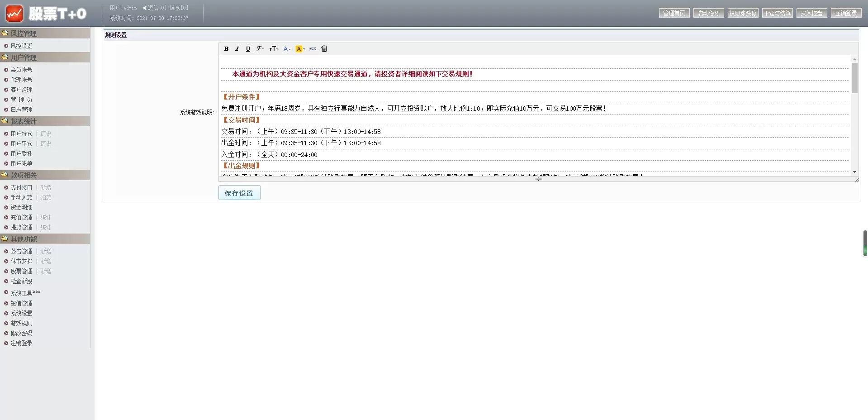
Task: Open the text color picker
Action: [x=287, y=49]
